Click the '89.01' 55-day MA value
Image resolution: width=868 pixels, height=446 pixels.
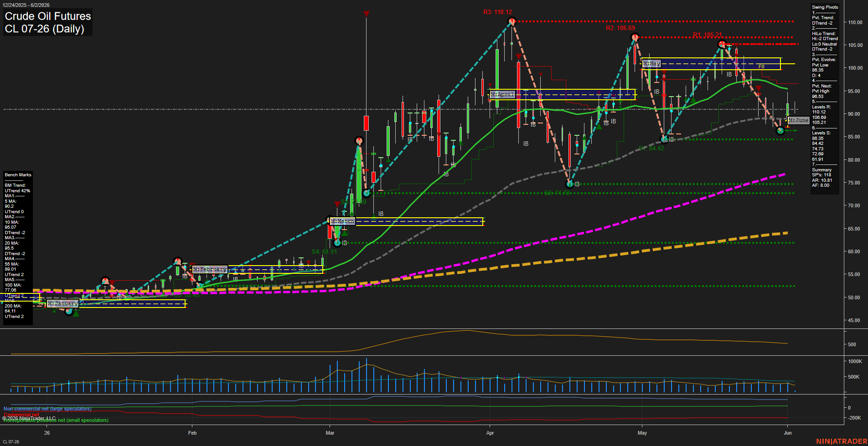click(x=10, y=269)
